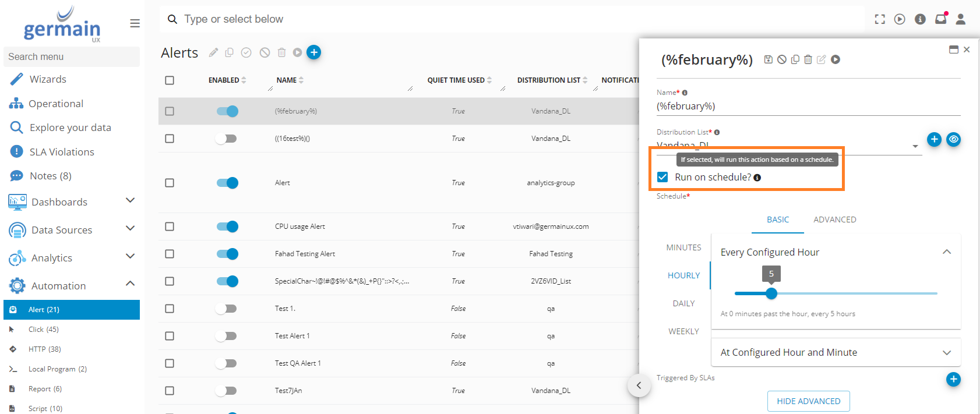Click the blue add alert plus button
The width and height of the screenshot is (980, 414).
click(x=313, y=52)
